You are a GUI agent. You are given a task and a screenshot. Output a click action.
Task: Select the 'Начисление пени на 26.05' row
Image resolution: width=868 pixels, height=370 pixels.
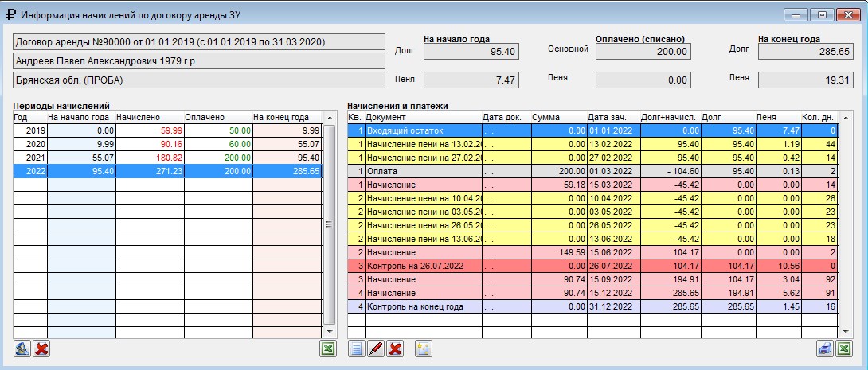pos(592,225)
